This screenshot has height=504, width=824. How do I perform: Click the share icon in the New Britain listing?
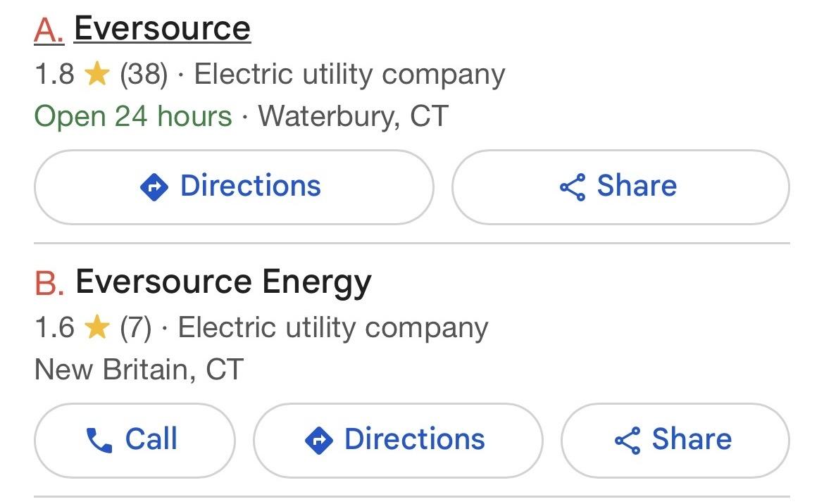[628, 441]
